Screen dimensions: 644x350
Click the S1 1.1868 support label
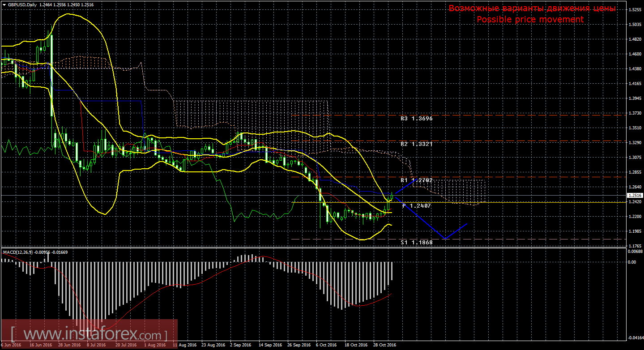pos(416,242)
